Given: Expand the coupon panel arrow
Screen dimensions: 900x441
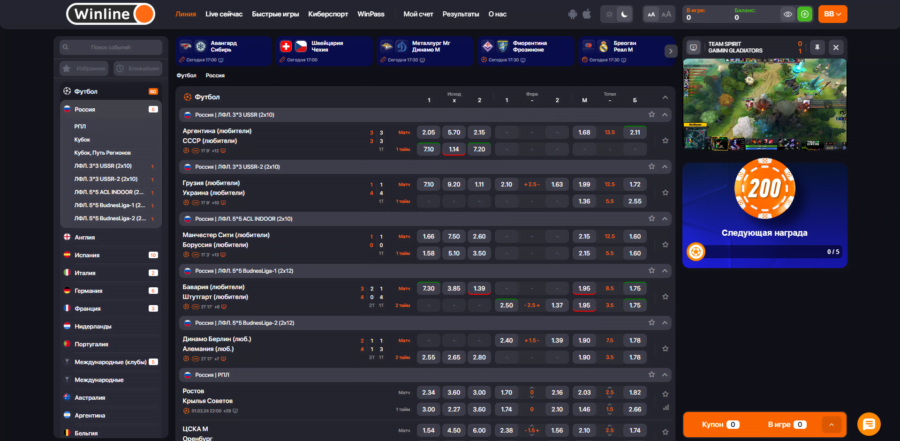Looking at the screenshot, I should [831, 424].
